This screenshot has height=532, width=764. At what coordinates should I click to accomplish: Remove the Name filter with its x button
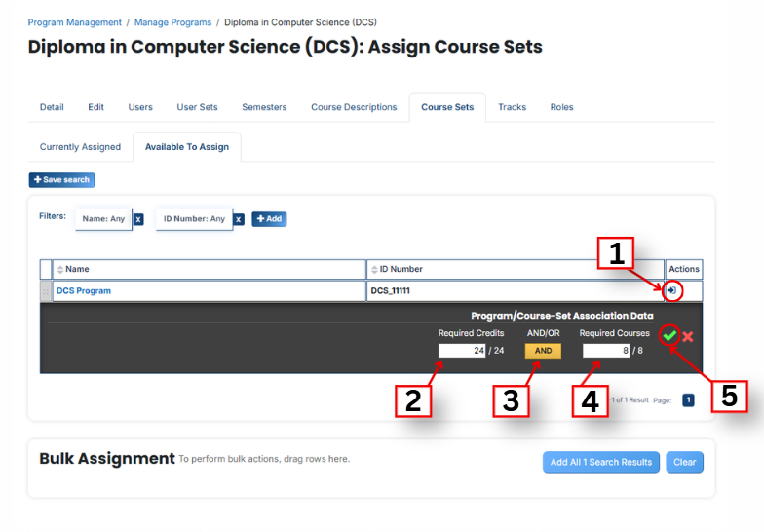(x=138, y=219)
